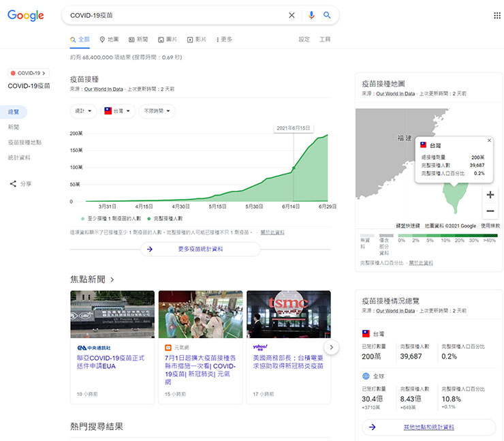Screen dimensions: 504x441
Task: Click the 中央通訊社 source logo
Action: coord(94,348)
